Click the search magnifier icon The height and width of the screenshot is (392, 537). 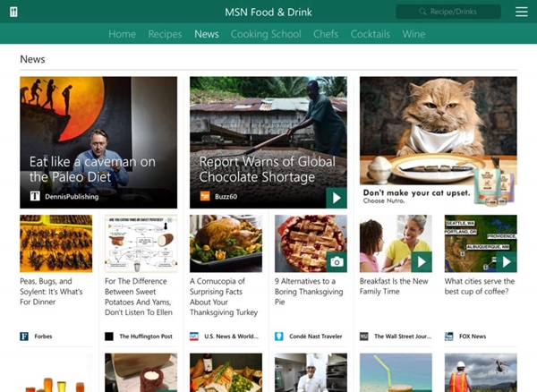click(x=422, y=12)
